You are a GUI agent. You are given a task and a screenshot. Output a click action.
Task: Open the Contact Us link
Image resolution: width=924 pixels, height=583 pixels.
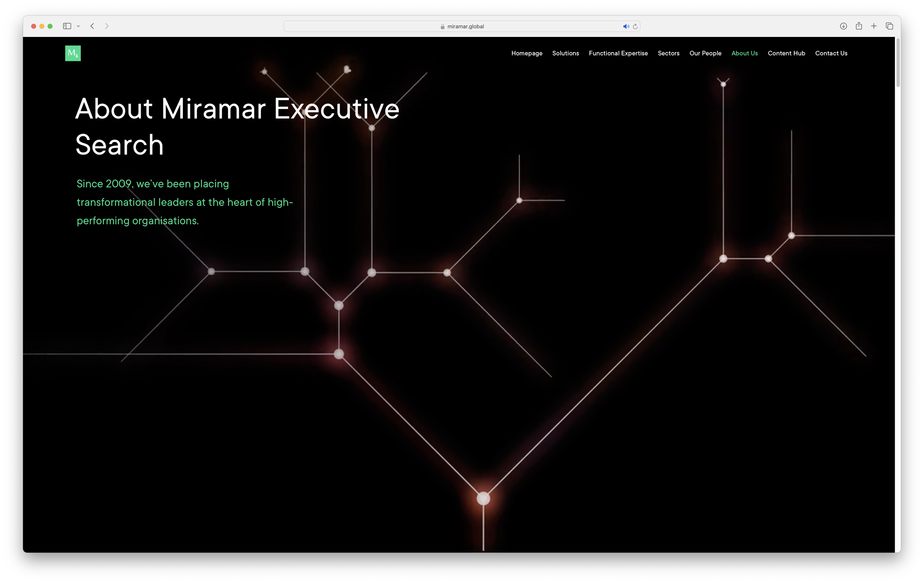pyautogui.click(x=831, y=53)
